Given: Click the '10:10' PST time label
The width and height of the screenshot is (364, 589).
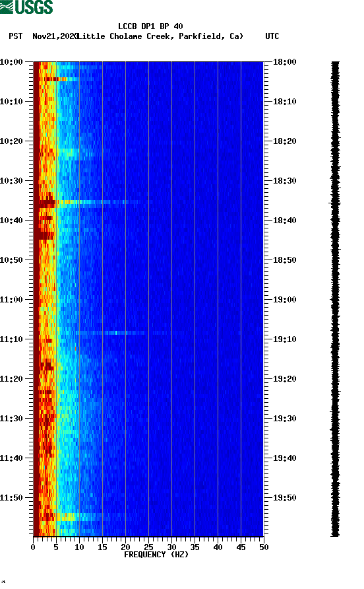Looking at the screenshot, I should [x=11, y=102].
